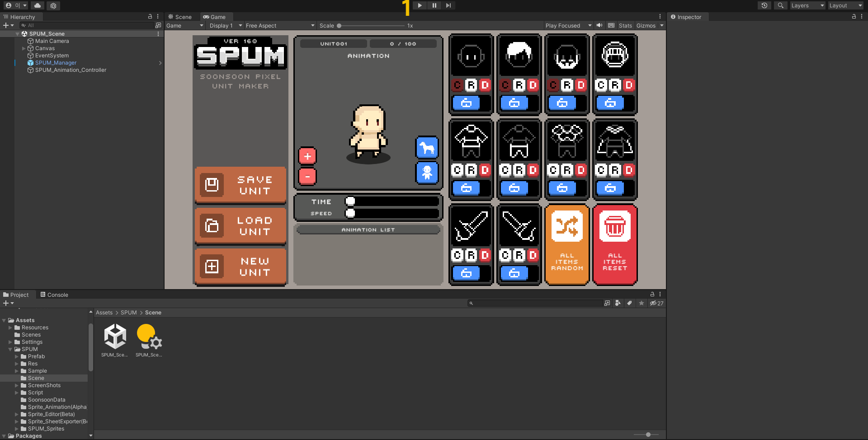Screen dimensions: 868x440
Task: Open the Gizmos dropdown arrow
Action: (662, 26)
